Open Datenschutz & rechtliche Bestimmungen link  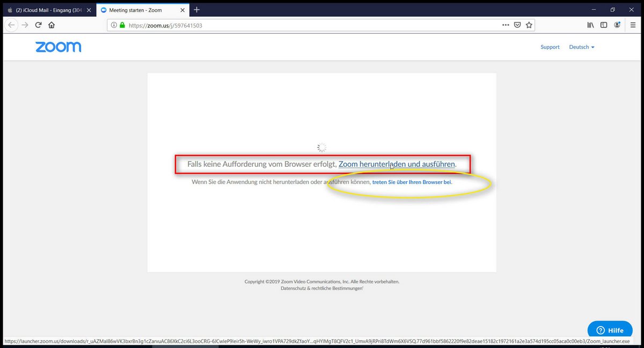tap(322, 288)
